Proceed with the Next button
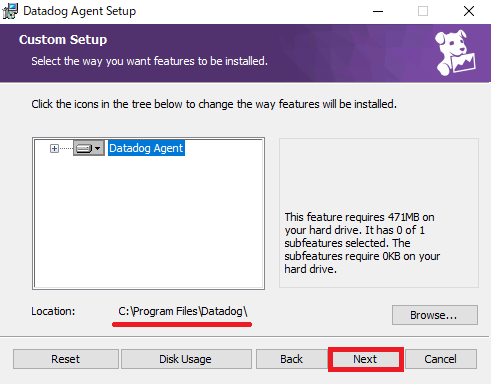The height and width of the screenshot is (384, 491). point(366,359)
